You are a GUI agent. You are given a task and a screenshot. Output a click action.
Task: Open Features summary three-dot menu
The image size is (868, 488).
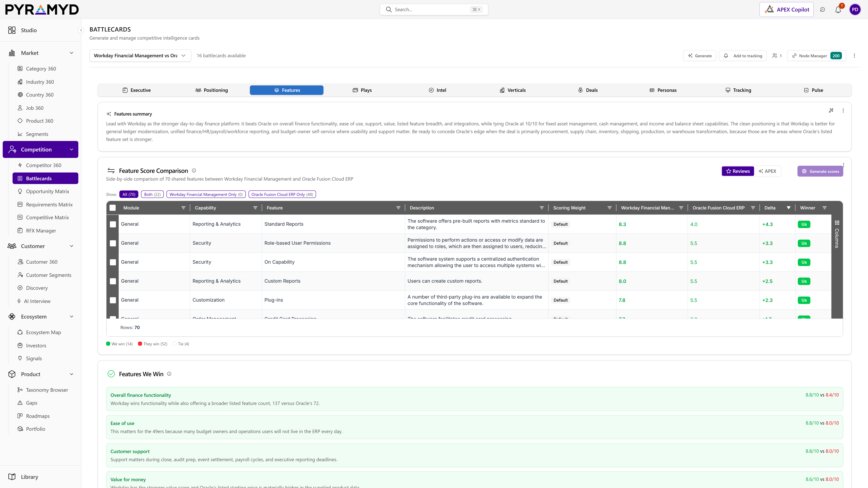point(843,110)
